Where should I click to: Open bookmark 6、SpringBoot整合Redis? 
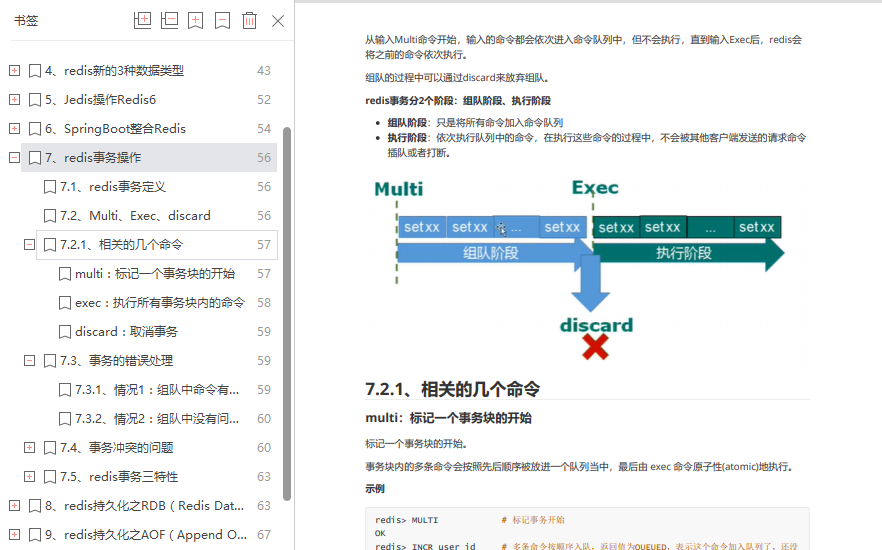115,128
